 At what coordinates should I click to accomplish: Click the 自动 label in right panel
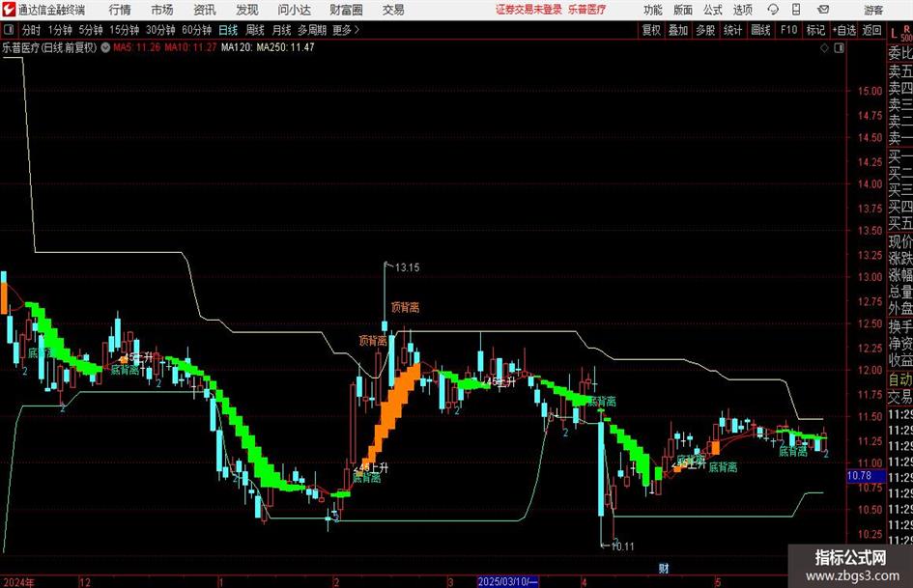coord(900,379)
